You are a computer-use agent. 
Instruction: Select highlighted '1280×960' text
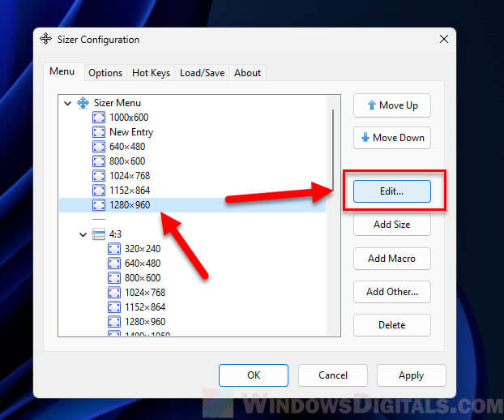[x=130, y=205]
